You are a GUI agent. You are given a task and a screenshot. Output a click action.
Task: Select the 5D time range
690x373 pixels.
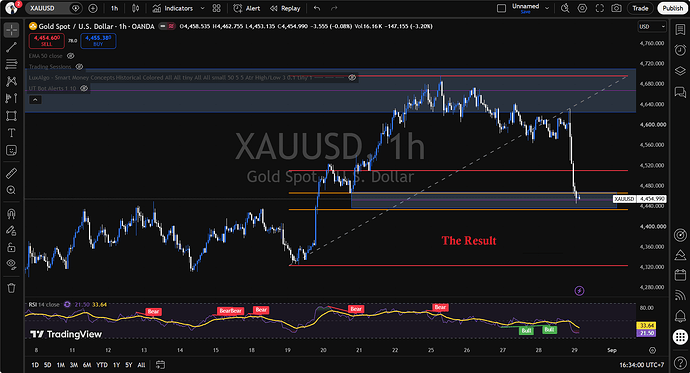coord(48,365)
